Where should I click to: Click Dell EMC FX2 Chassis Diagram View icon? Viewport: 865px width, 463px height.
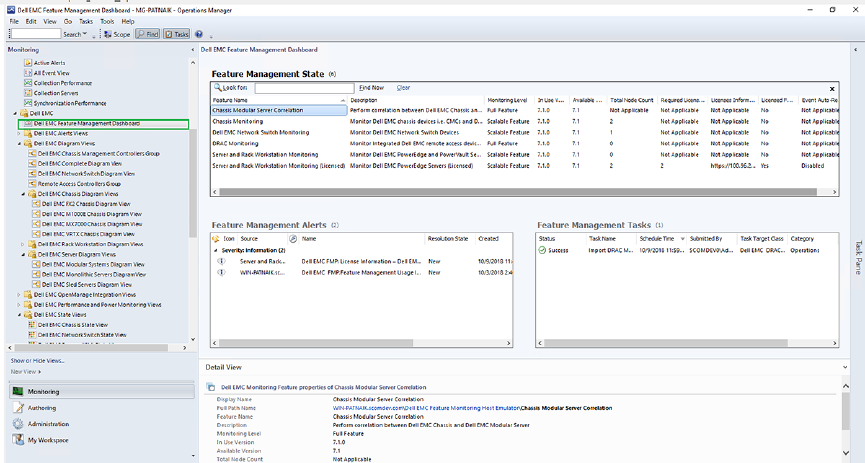coord(36,204)
